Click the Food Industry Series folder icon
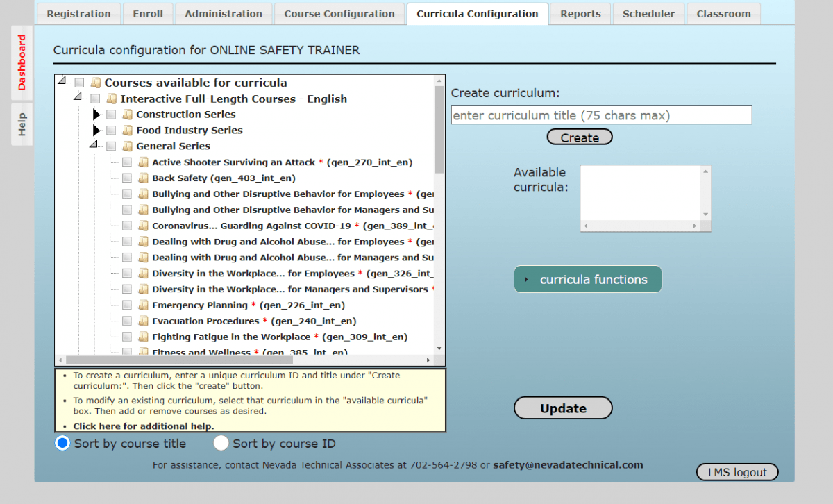Image resolution: width=833 pixels, height=504 pixels. click(126, 130)
